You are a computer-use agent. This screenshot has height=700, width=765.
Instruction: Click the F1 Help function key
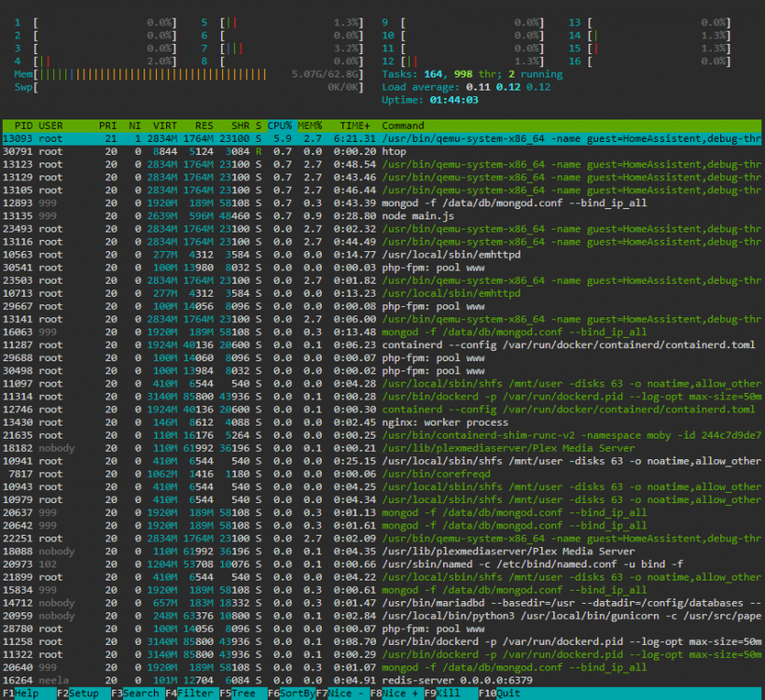[28, 693]
